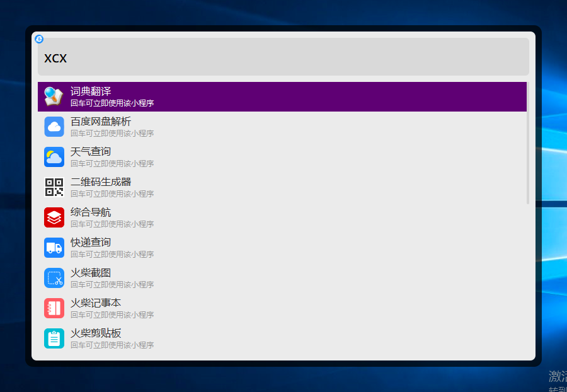The height and width of the screenshot is (392, 567).
Task: Click the 火柴截图 screenshot scissors icon
Action: [54, 278]
